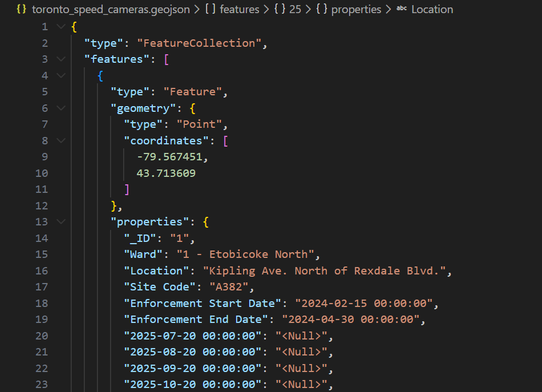Click the Location breadcrumb label
The width and height of the screenshot is (542, 392).
[x=432, y=10]
